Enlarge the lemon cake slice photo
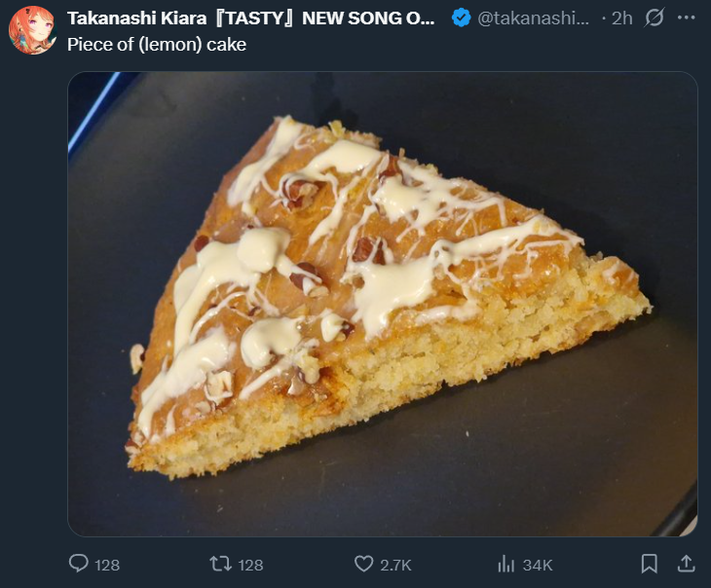The height and width of the screenshot is (588, 711). pos(382,304)
